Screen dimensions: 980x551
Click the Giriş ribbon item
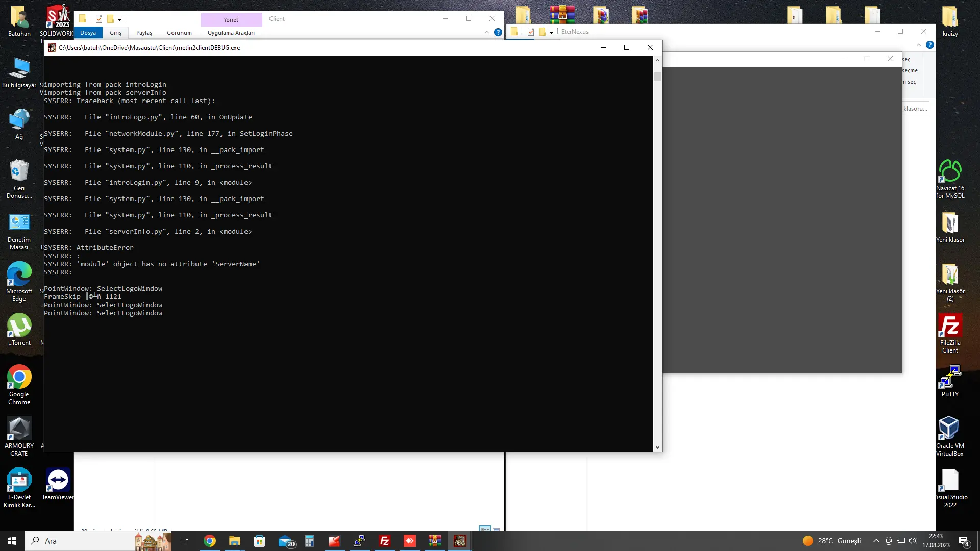pos(116,32)
